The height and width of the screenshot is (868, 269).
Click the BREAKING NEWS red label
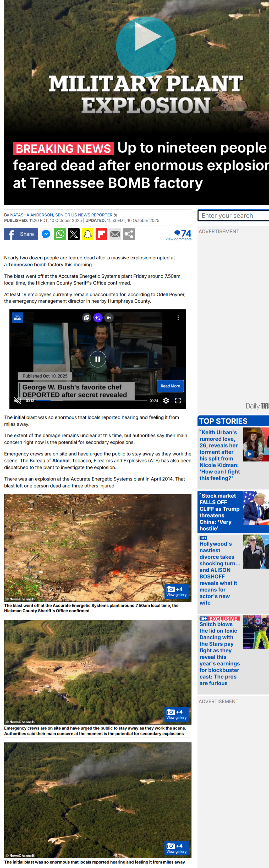pos(63,148)
